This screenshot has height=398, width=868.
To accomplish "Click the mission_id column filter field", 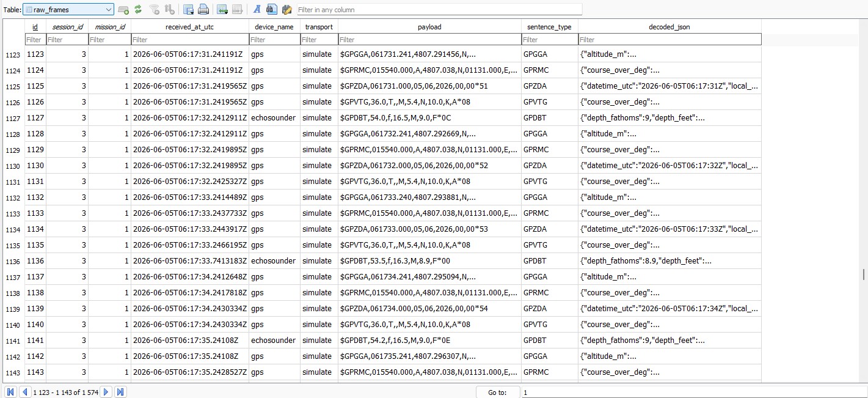I will [x=109, y=39].
